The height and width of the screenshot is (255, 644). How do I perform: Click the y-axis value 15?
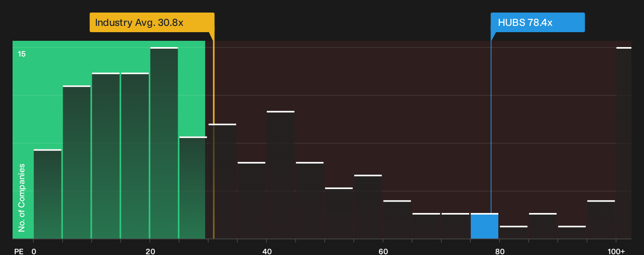[x=22, y=54]
